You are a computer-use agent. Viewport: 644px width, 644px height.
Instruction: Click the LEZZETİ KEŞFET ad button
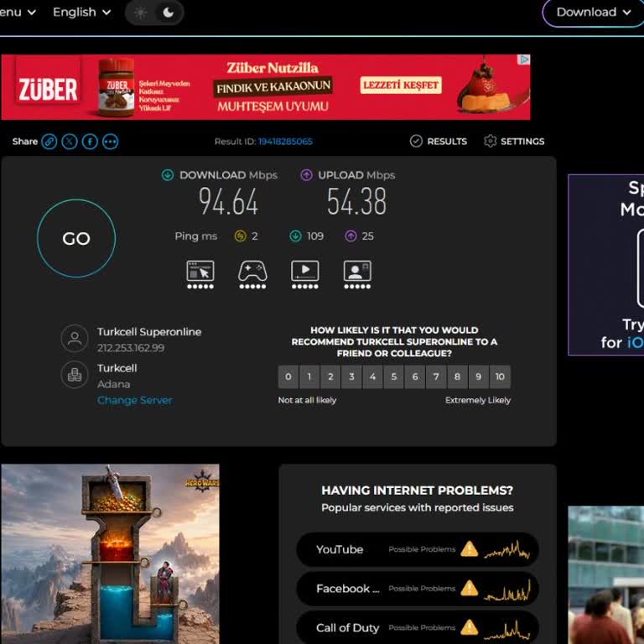(401, 85)
